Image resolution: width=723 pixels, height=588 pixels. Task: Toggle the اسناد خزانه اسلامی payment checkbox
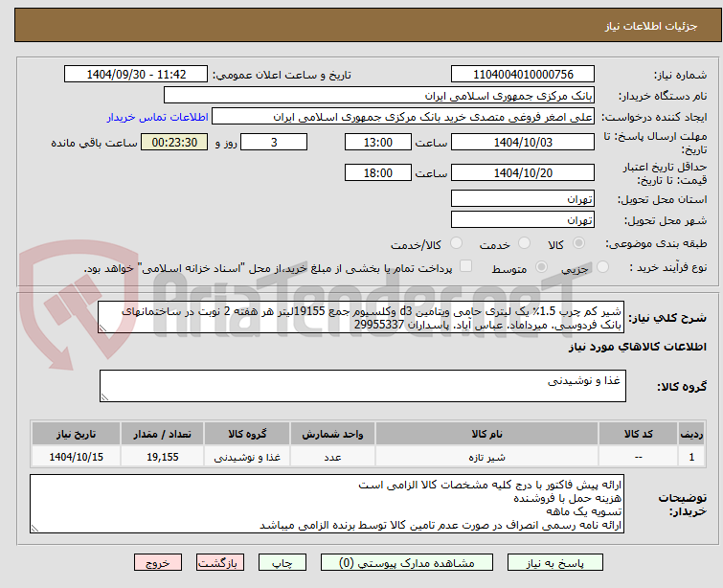(466, 266)
